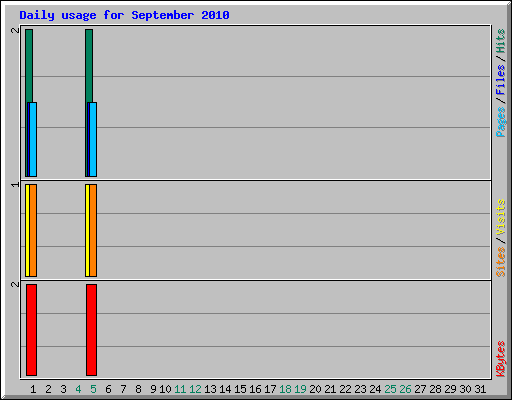The image size is (512, 400).
Task: Click the yellow Visits bar for day 5
Action: pos(87,230)
